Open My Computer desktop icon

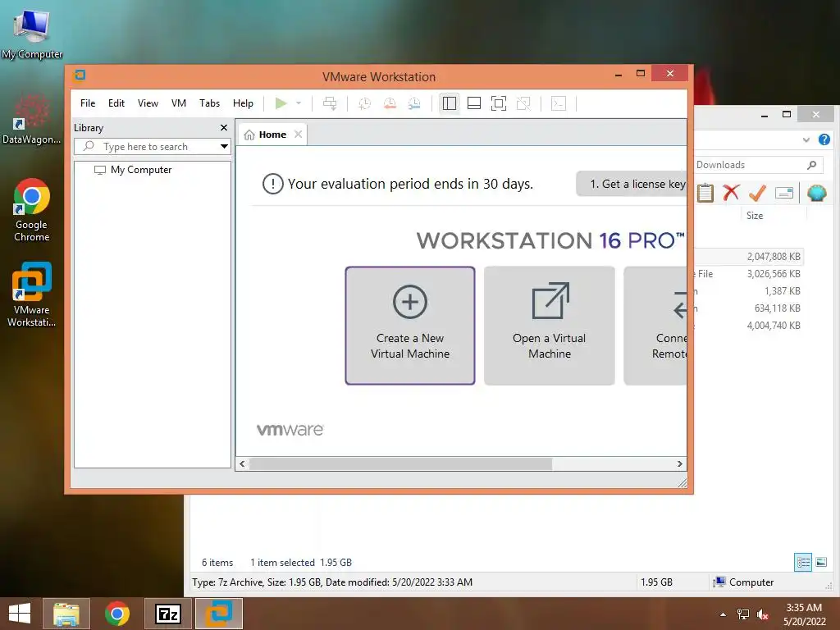[32, 34]
